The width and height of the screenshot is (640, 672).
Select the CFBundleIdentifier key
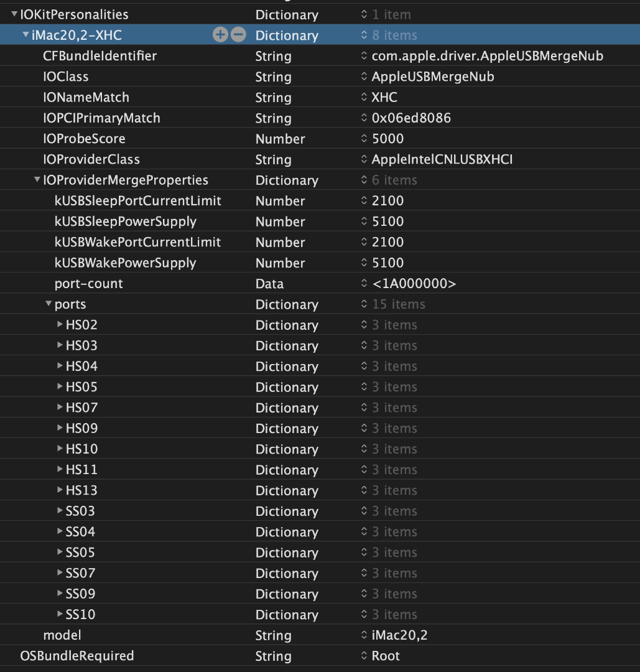(x=100, y=56)
